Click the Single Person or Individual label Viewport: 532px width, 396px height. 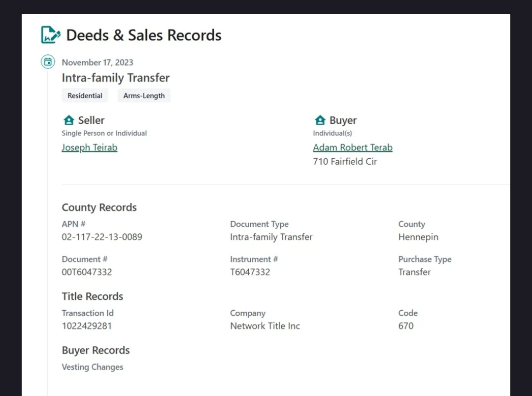click(104, 133)
